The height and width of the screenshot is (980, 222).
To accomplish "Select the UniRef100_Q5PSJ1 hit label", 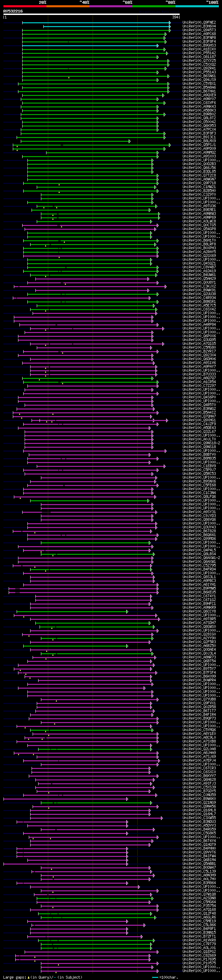I will (x=199, y=145).
